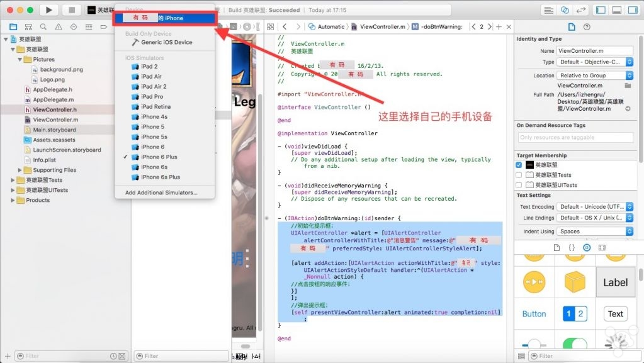Hide the Utilities right panel
644x363 pixels.
(631, 10)
